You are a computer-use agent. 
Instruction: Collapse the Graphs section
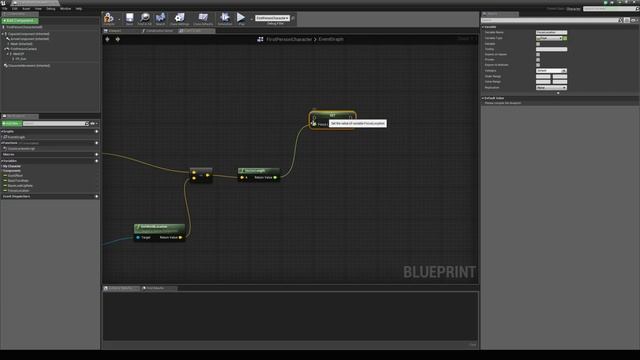pos(2,131)
